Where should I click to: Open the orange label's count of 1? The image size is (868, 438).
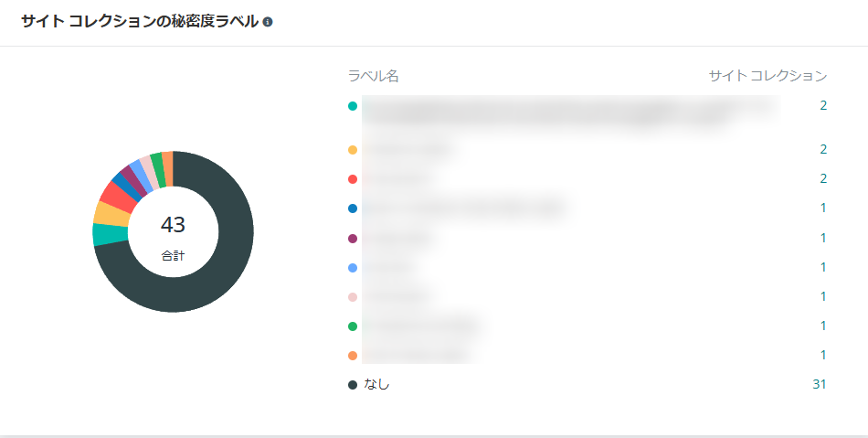824,355
